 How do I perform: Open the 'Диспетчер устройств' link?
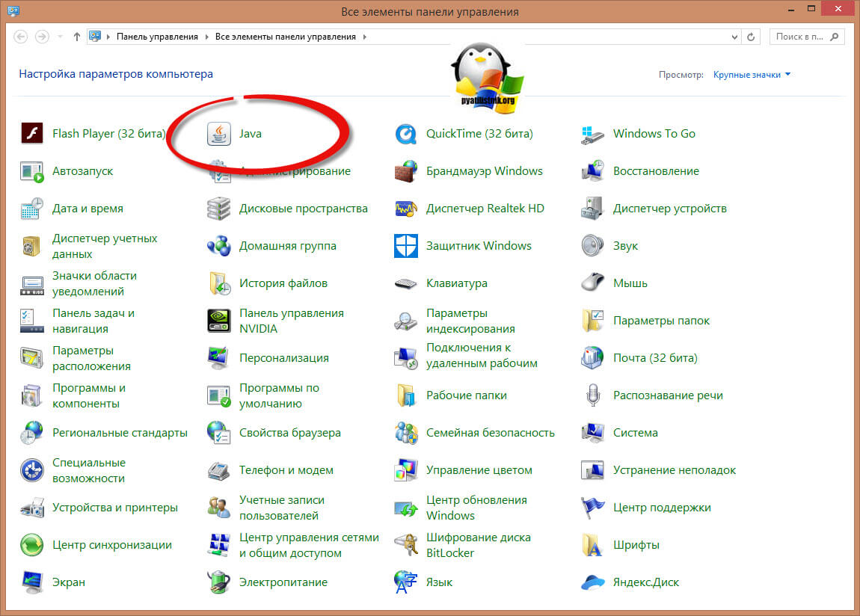pyautogui.click(x=669, y=209)
